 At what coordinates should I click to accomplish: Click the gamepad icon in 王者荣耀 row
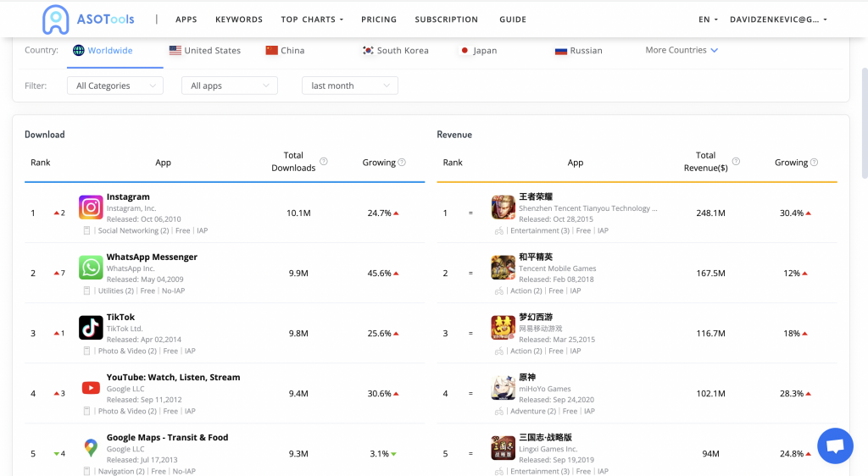click(x=498, y=230)
